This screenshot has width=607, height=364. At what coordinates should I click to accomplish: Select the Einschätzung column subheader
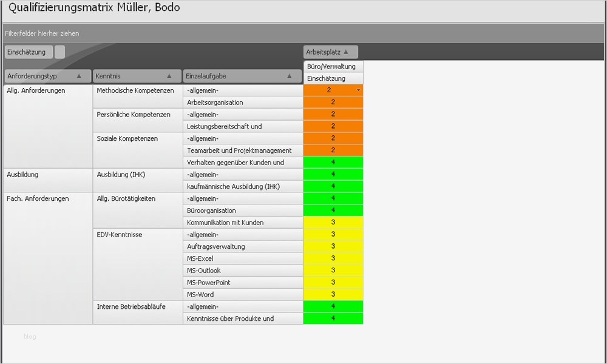333,78
